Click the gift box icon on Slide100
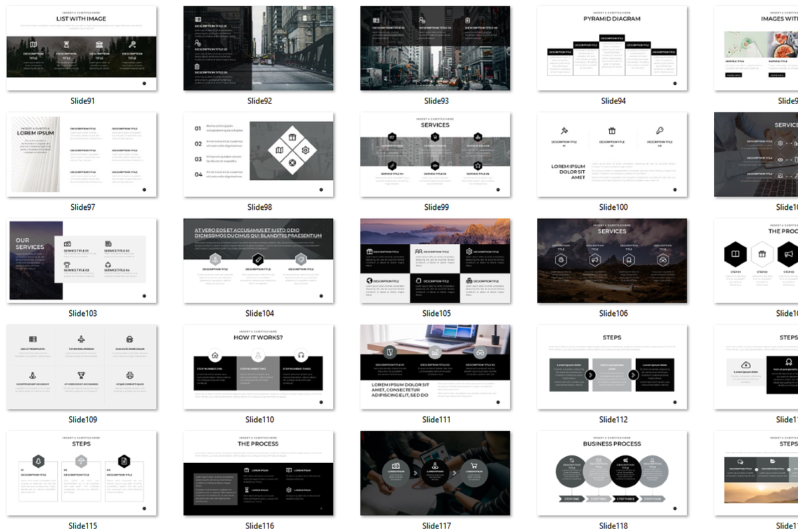Image resolution: width=798 pixels, height=532 pixels. pos(612,131)
